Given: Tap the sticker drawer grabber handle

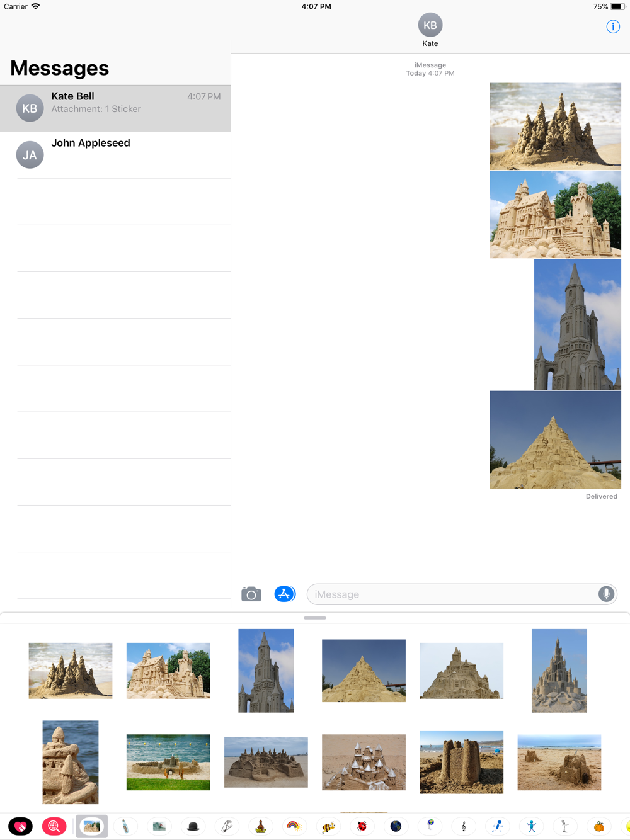Looking at the screenshot, I should [315, 618].
